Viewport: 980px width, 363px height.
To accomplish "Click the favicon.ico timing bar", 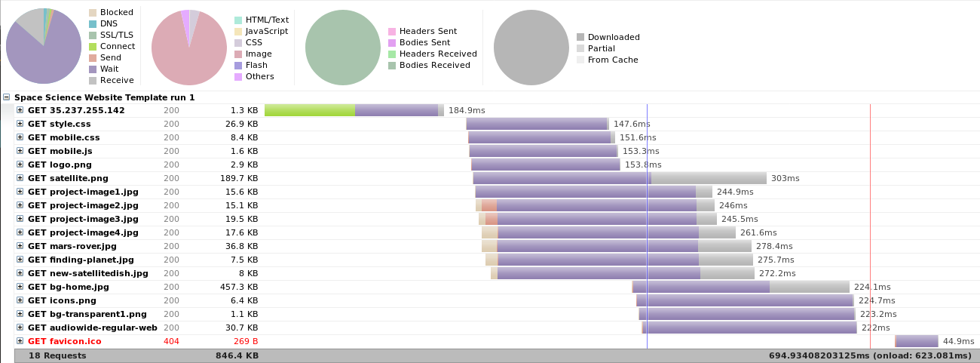I will point(916,341).
